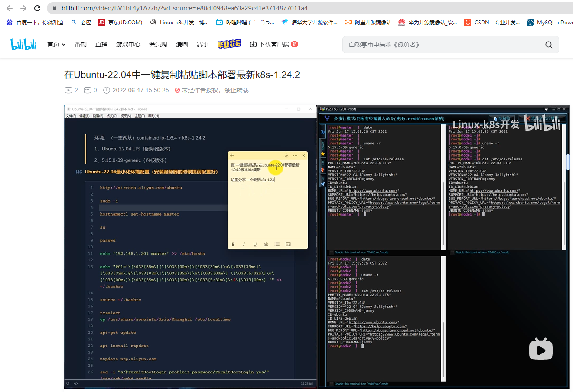Click the magnifier search icon
The image size is (573, 392).
[549, 45]
